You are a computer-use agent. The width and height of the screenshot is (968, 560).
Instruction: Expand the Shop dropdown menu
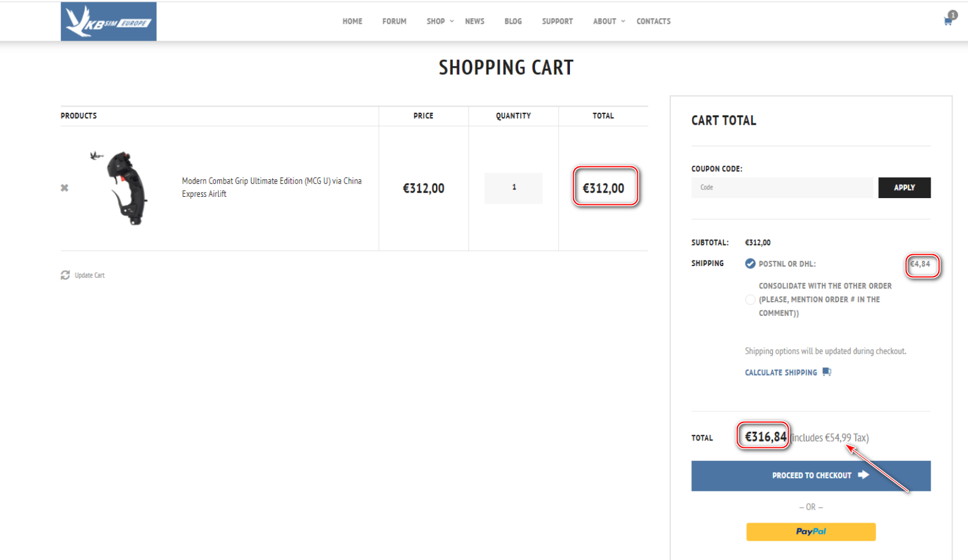pyautogui.click(x=439, y=21)
